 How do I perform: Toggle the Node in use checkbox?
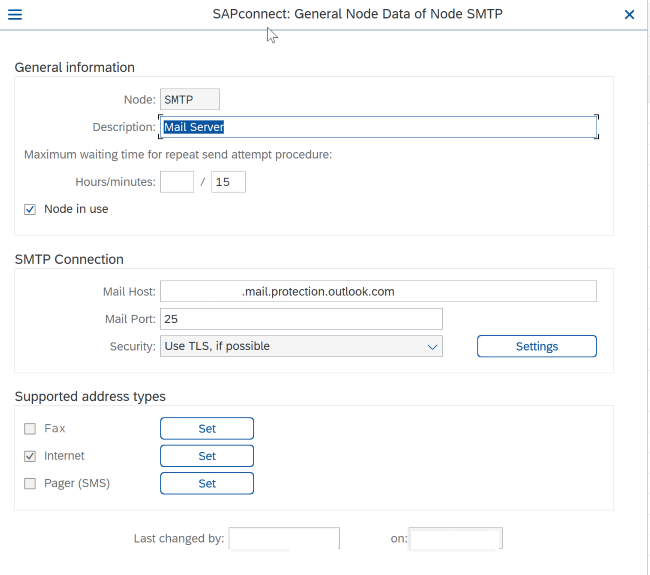[30, 209]
